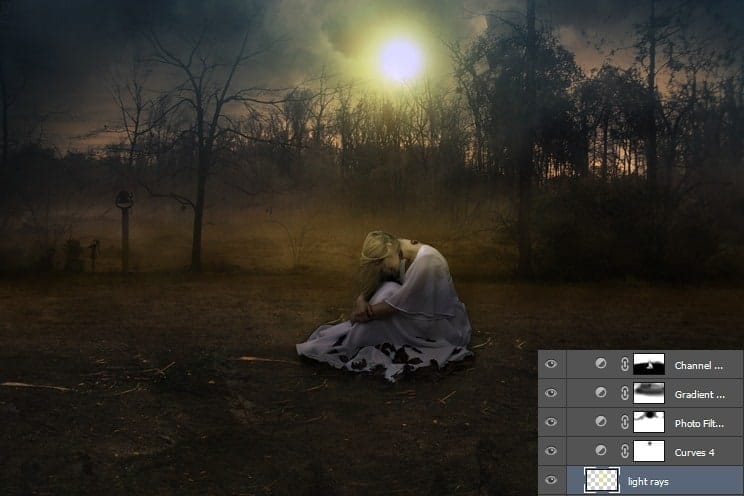Select the Curves 4 layer name
Viewport: 744px width, 496px height.
(694, 453)
